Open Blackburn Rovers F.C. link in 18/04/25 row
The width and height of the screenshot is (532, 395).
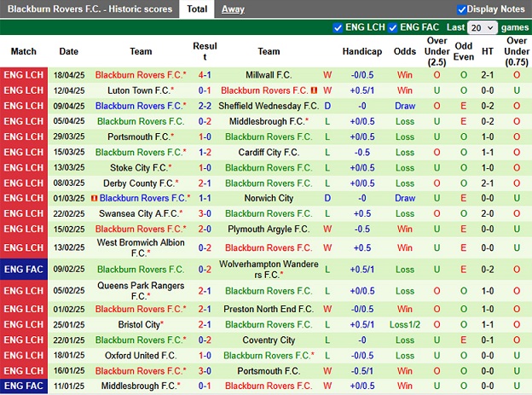141,75
